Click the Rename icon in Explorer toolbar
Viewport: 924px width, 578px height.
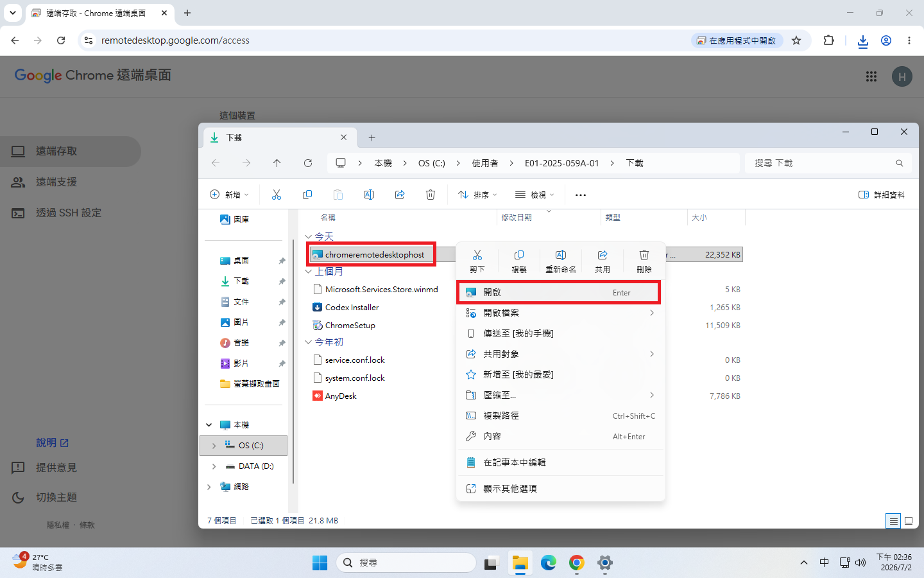tap(369, 195)
